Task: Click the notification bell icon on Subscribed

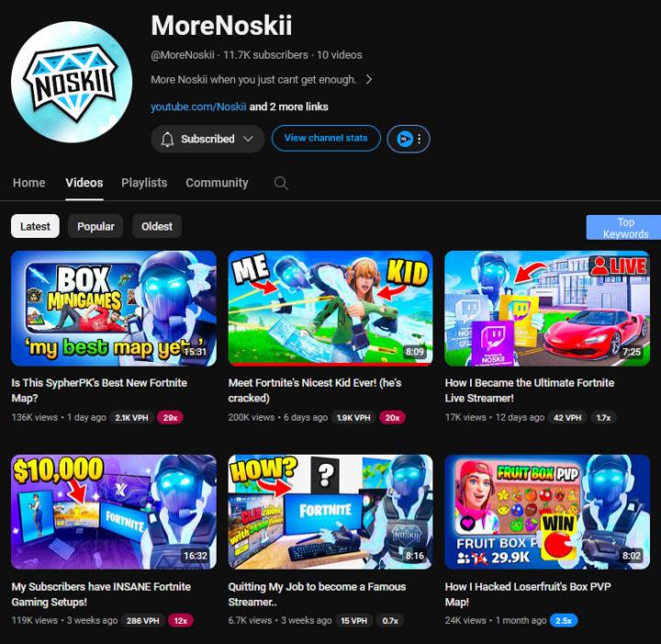Action: [167, 139]
